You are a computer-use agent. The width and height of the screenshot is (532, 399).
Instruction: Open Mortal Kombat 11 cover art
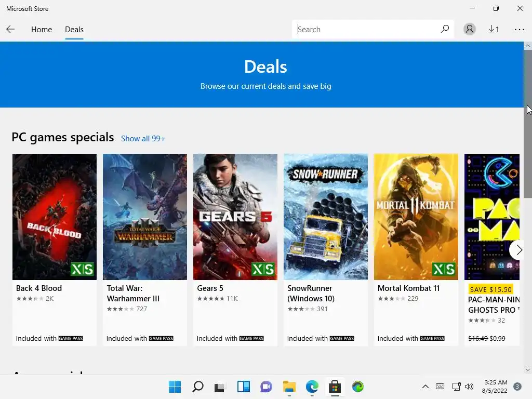point(416,217)
